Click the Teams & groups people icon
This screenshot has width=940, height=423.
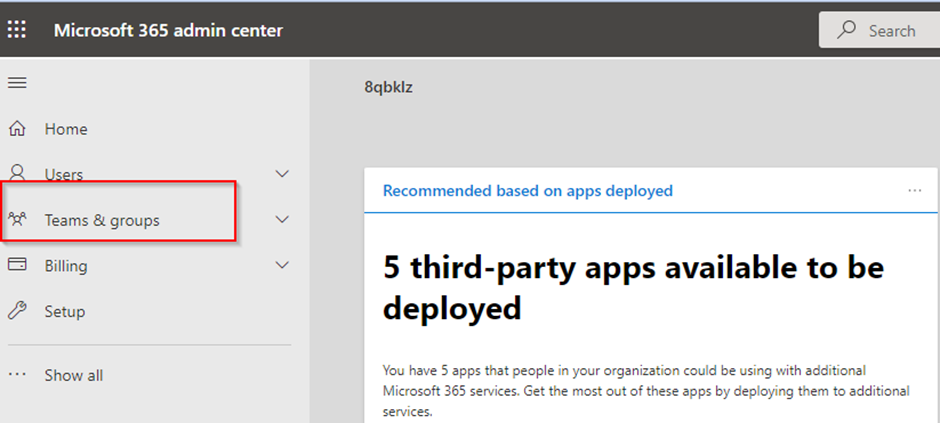(x=17, y=220)
